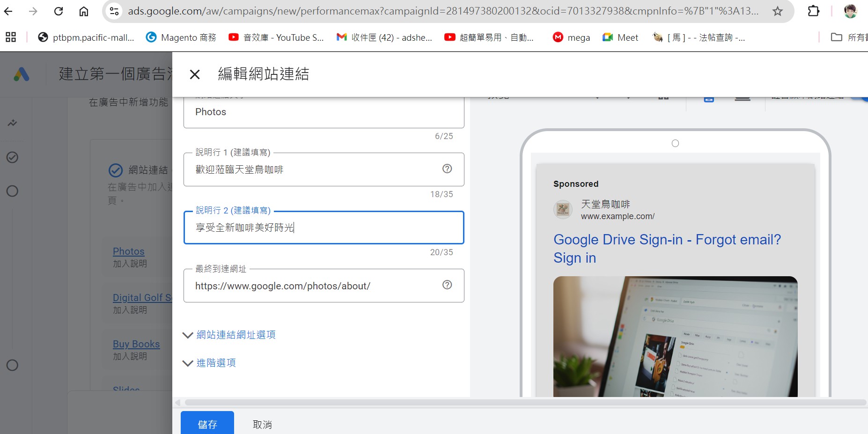Open the apps grid in bookmarks bar
Viewport: 868px width, 434px height.
pos(10,37)
